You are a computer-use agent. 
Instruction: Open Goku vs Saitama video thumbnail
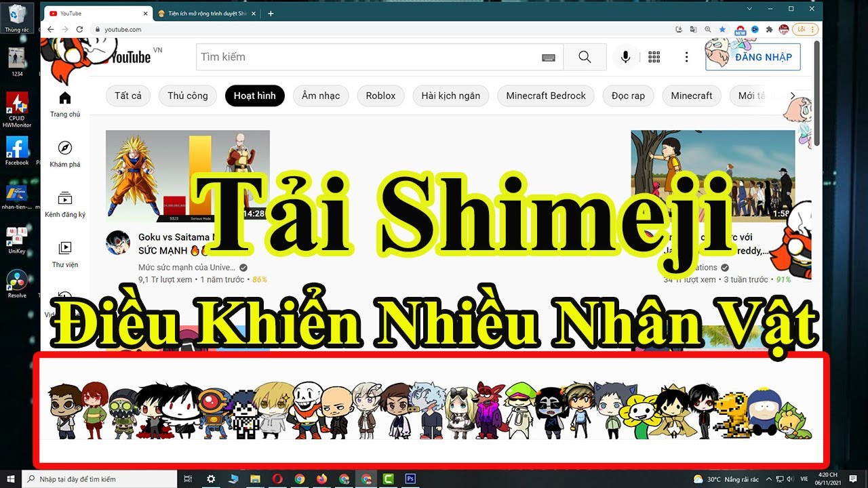coord(188,176)
